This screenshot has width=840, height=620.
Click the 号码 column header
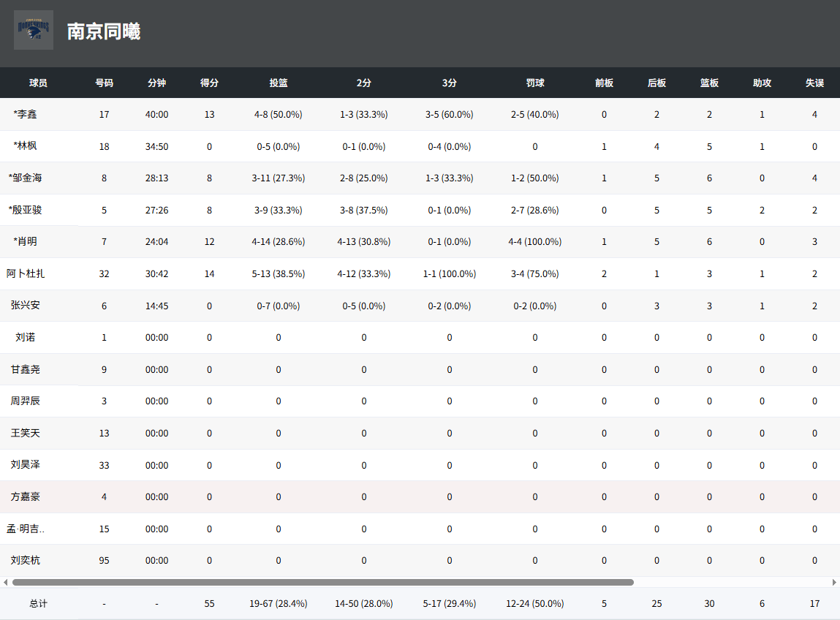point(104,83)
